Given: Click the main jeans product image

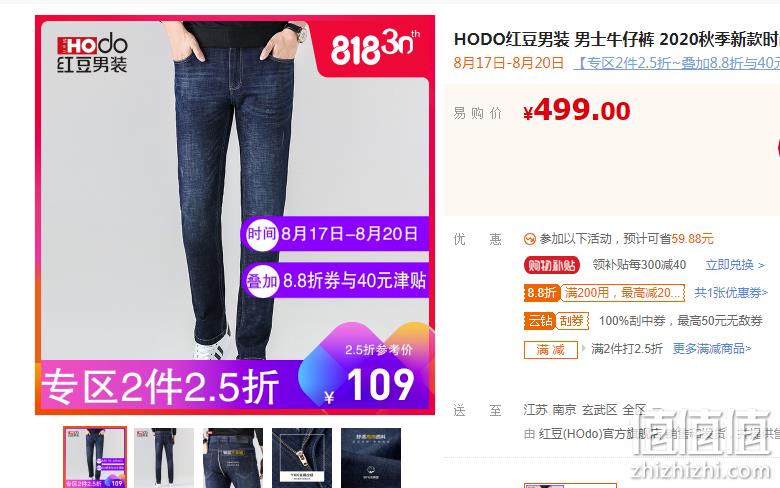Looking at the screenshot, I should click(x=235, y=215).
